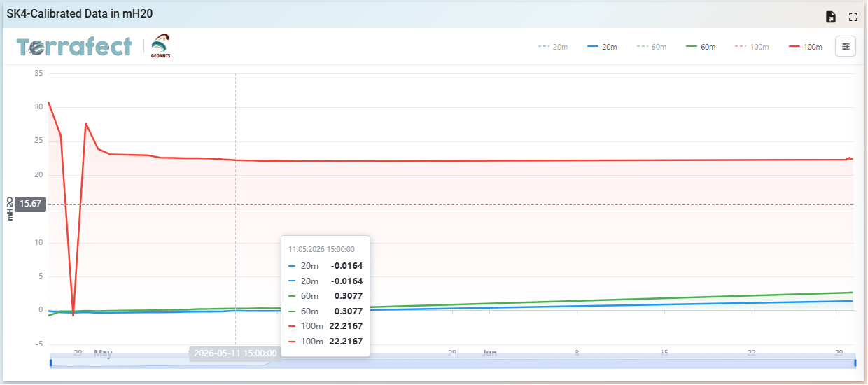
Task: Click the 2026-05-11 15:00:00 x-axis crosshair label
Action: [235, 353]
